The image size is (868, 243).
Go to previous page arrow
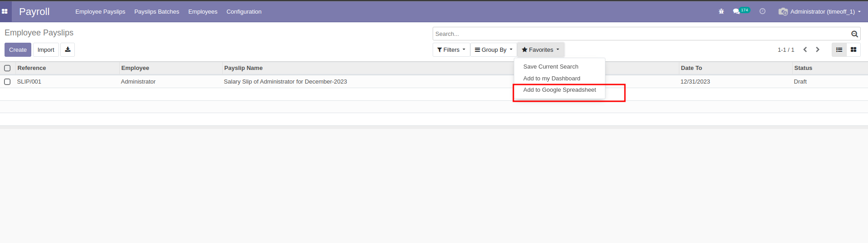tap(805, 50)
